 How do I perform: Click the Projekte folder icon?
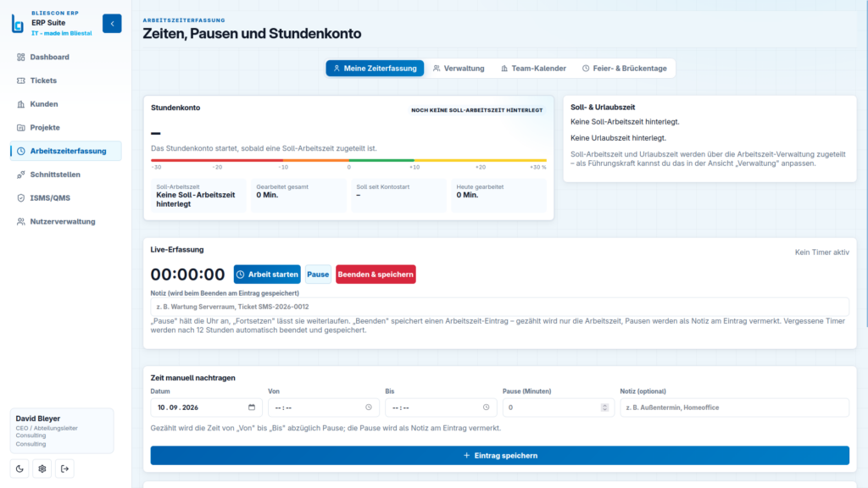click(21, 127)
